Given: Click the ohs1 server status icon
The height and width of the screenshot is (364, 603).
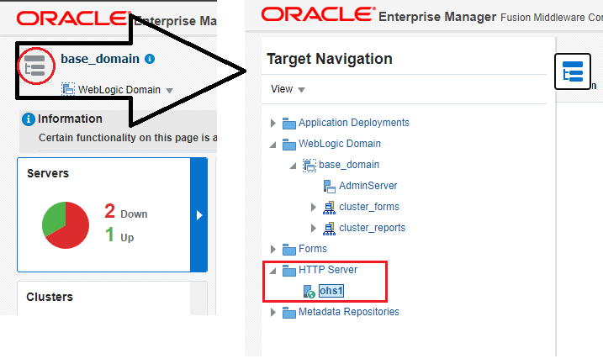Looking at the screenshot, I should 309,292.
